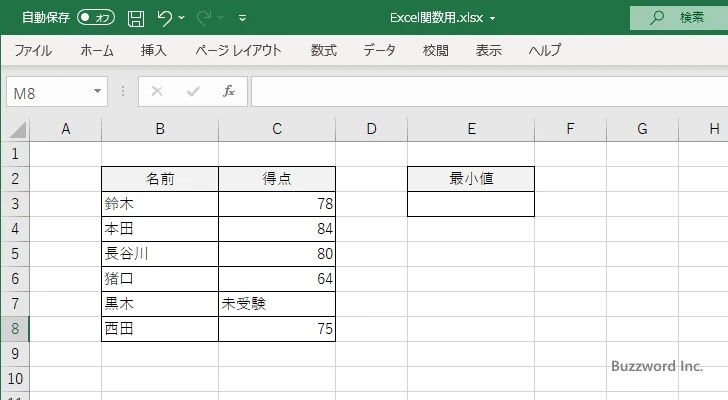Save the workbook with floppy icon

pos(136,18)
